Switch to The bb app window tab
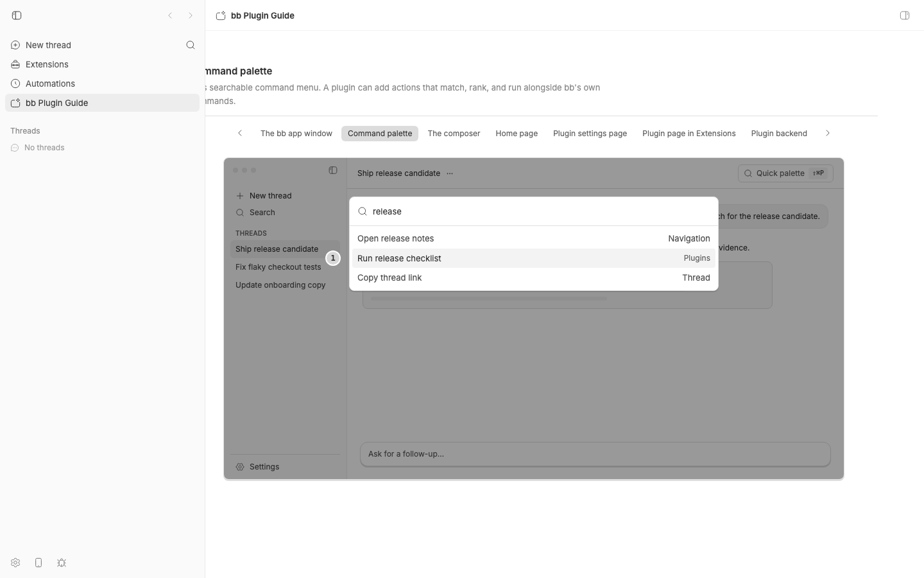Viewport: 924px width, 578px height. (x=296, y=134)
